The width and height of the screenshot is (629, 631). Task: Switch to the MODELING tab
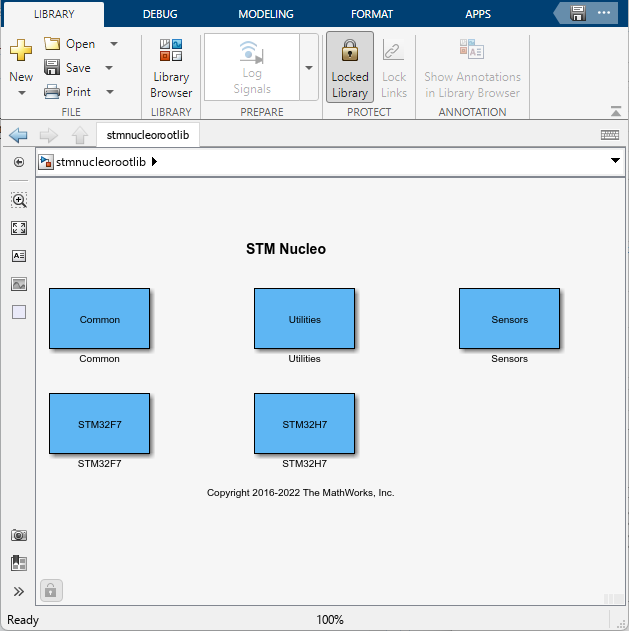coord(266,14)
